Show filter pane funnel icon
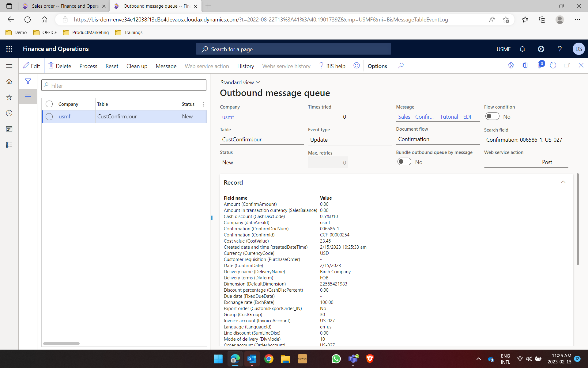The image size is (588, 368). click(x=28, y=81)
